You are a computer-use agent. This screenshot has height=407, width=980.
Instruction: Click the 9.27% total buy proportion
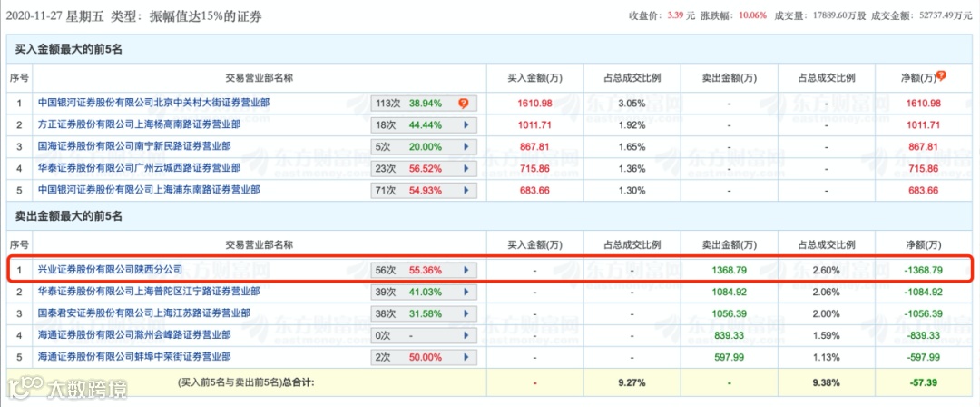tap(632, 382)
